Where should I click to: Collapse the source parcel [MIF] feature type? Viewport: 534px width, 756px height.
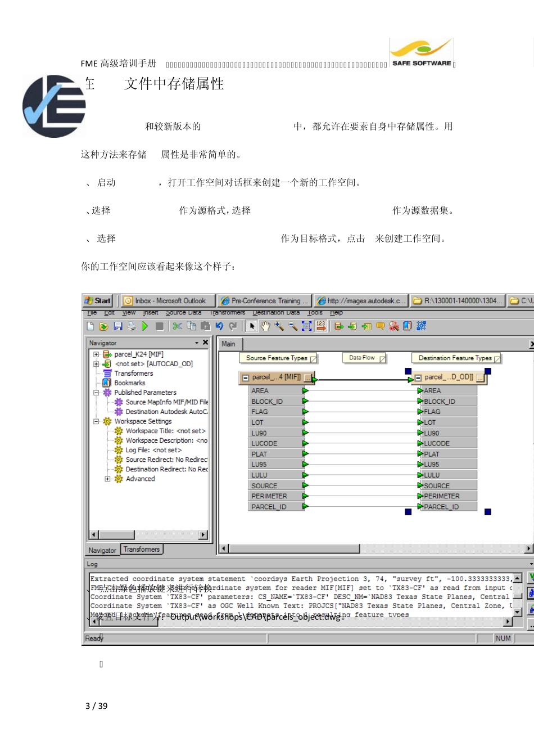point(246,378)
